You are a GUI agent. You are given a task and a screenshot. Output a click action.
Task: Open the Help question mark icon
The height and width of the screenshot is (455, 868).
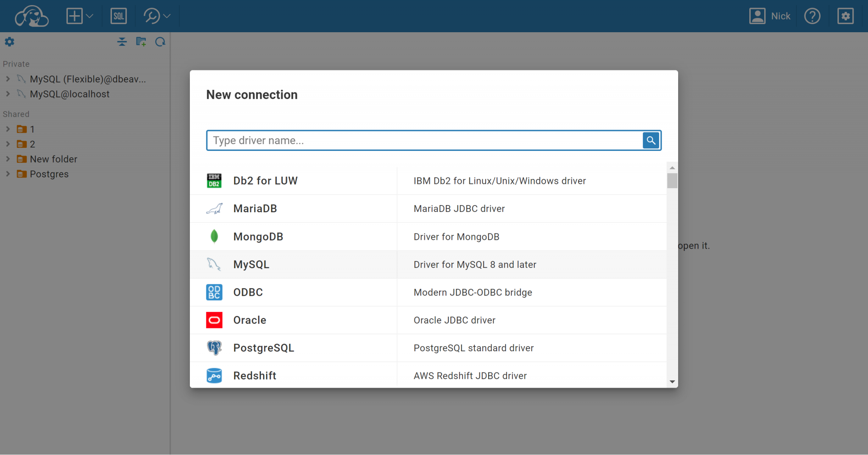(x=812, y=16)
